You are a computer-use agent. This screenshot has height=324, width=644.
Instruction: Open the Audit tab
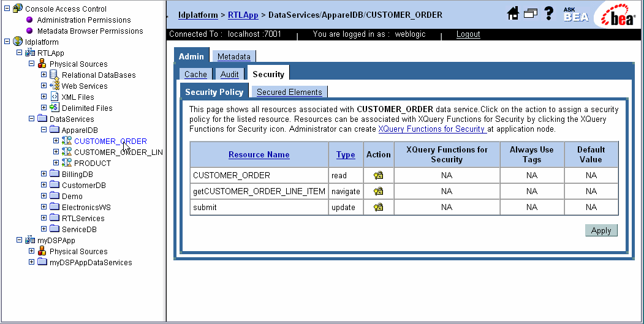229,74
